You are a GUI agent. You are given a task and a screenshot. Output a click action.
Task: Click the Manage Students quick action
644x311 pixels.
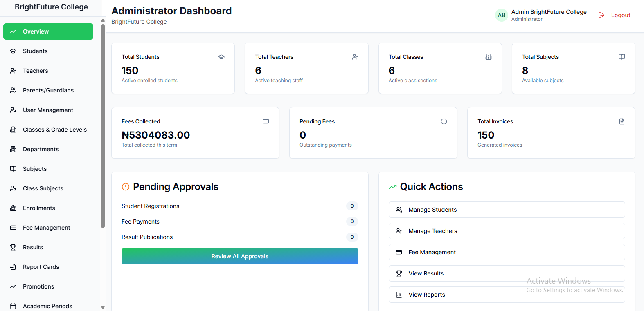507,210
